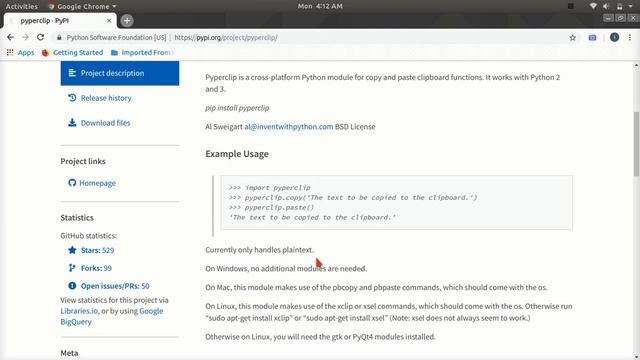640x360 pixels.
Task: Click the Download files arrow icon
Action: pos(72,122)
